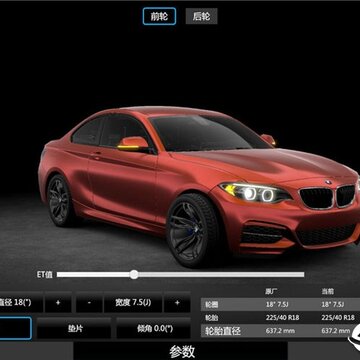Click the 轮圈 row label
This screenshot has height=360, width=360.
coord(212,304)
